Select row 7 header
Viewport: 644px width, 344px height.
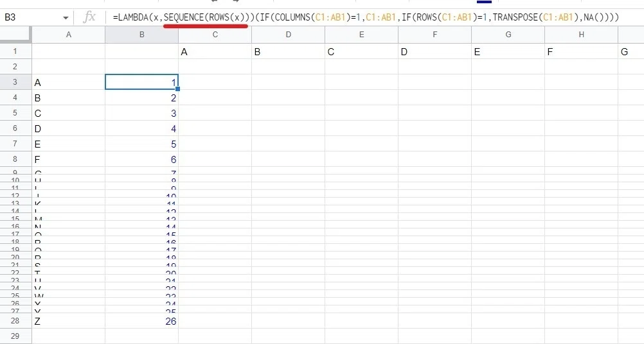click(15, 144)
